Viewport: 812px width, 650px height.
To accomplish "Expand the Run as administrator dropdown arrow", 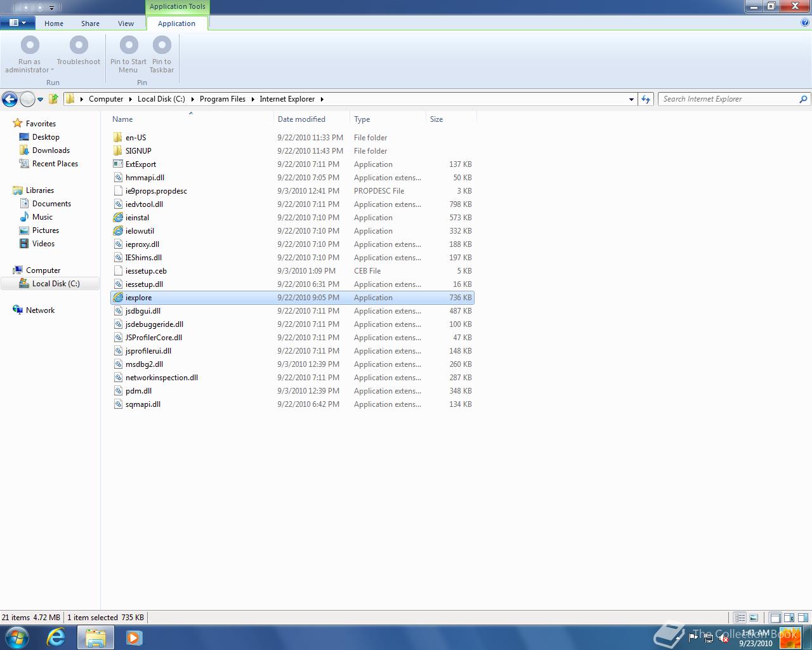I will 52,70.
